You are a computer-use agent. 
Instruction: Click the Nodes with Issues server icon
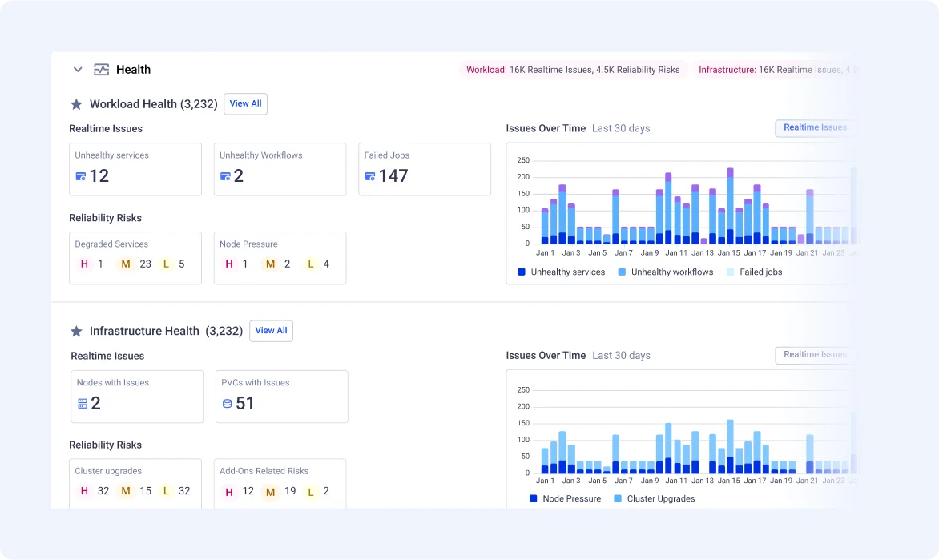click(x=83, y=404)
